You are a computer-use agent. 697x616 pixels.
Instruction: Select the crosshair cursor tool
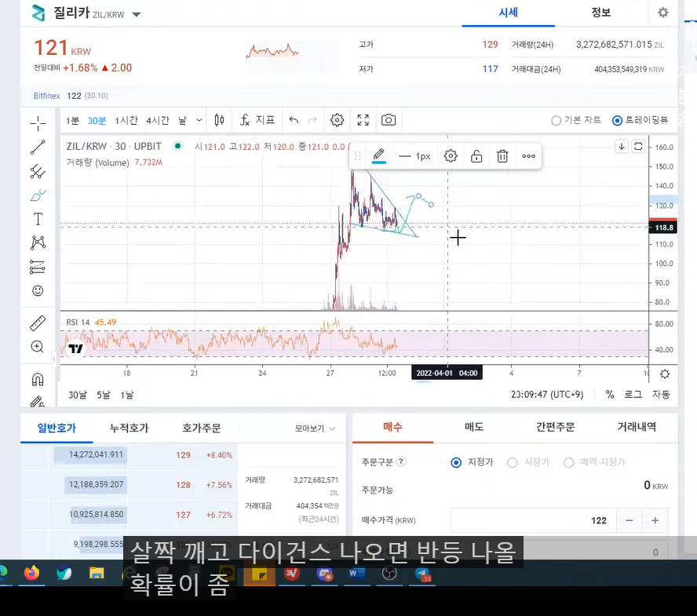(38, 123)
